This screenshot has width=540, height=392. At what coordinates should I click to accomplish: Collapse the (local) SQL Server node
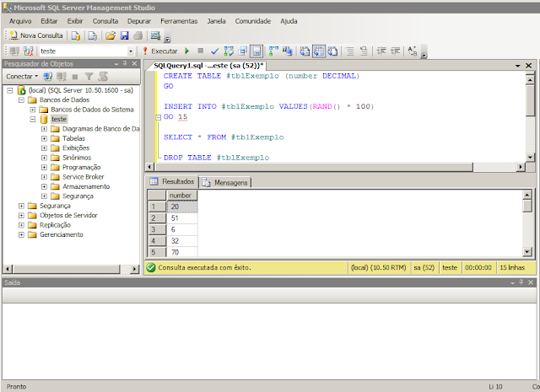click(10, 90)
